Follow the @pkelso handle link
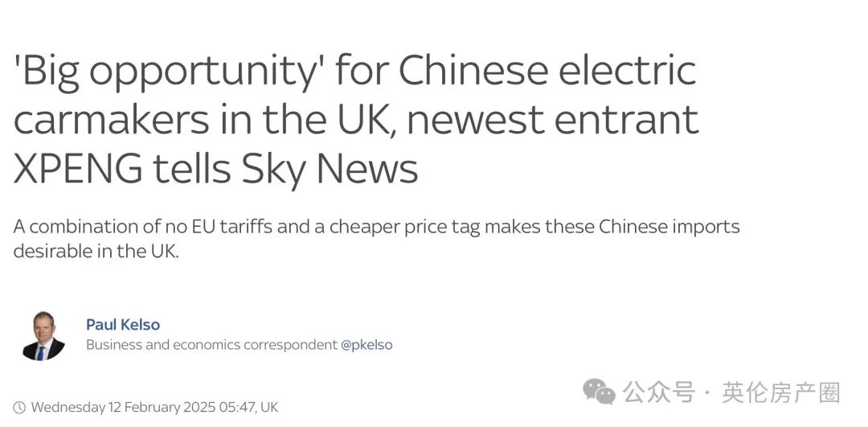This screenshot has width=868, height=427. pos(366,345)
